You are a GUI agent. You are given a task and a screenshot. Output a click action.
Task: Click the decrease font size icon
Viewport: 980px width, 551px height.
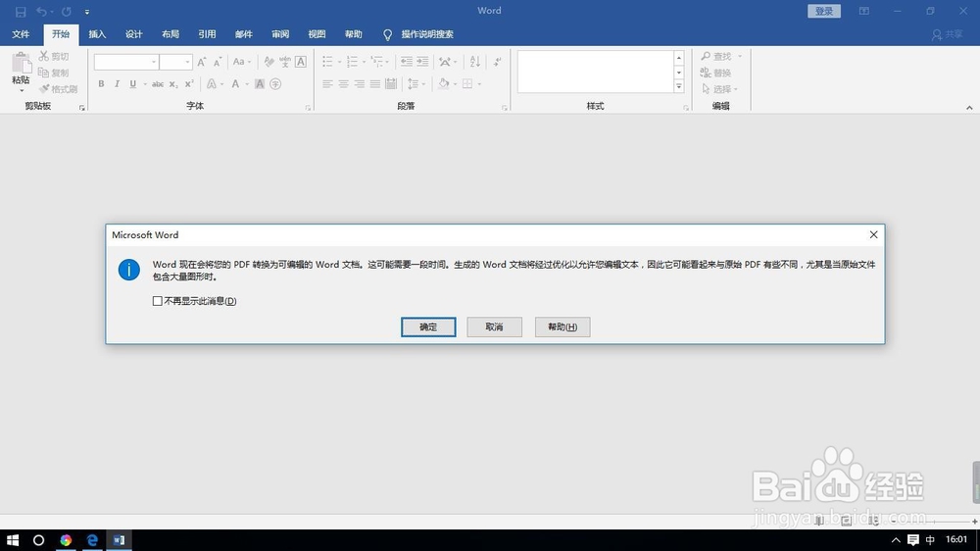[x=218, y=62]
